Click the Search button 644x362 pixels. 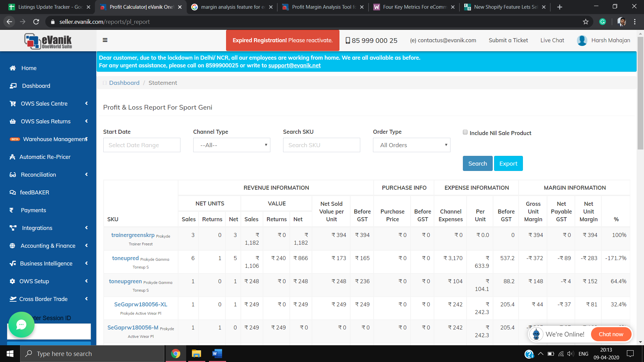tap(478, 164)
